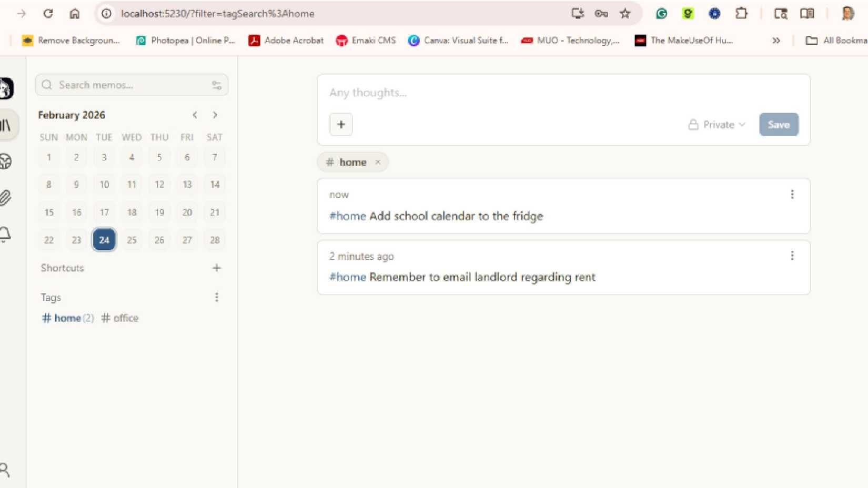This screenshot has height=488, width=868.
Task: Open the Tags section three-dot menu
Action: click(x=216, y=298)
